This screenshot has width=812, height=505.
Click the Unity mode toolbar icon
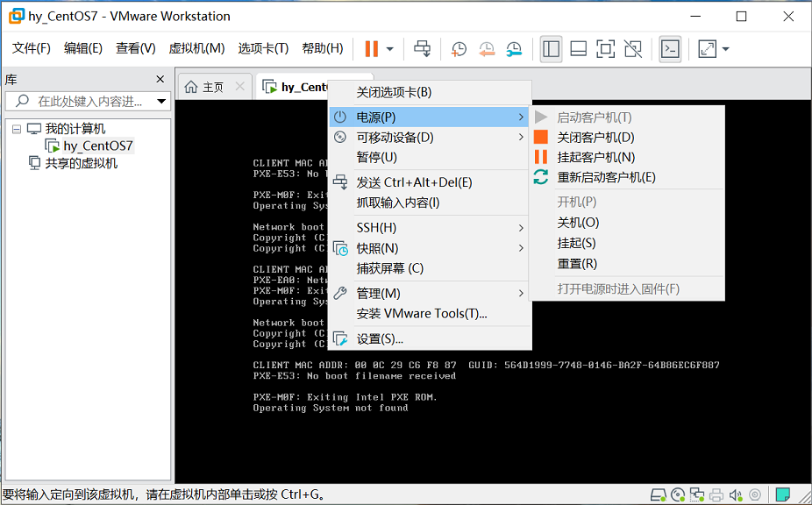pos(633,49)
